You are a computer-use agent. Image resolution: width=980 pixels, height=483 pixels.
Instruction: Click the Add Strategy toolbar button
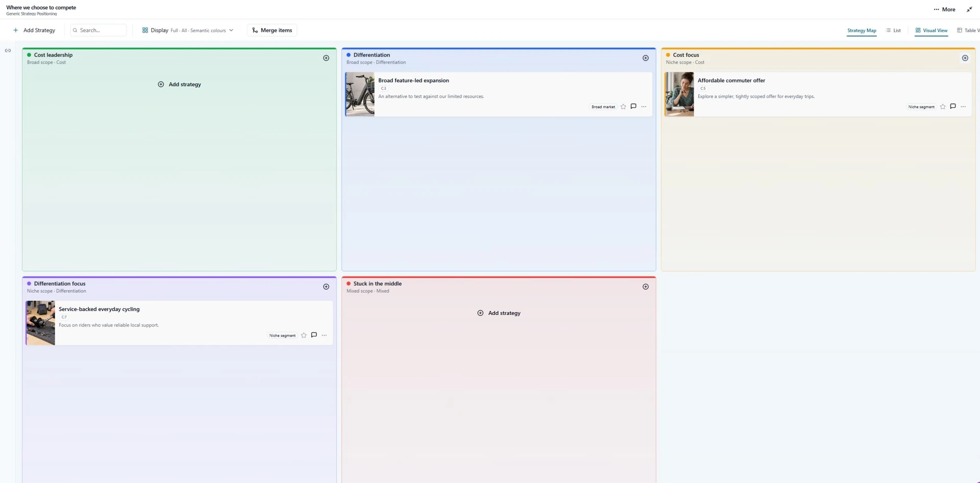click(34, 30)
